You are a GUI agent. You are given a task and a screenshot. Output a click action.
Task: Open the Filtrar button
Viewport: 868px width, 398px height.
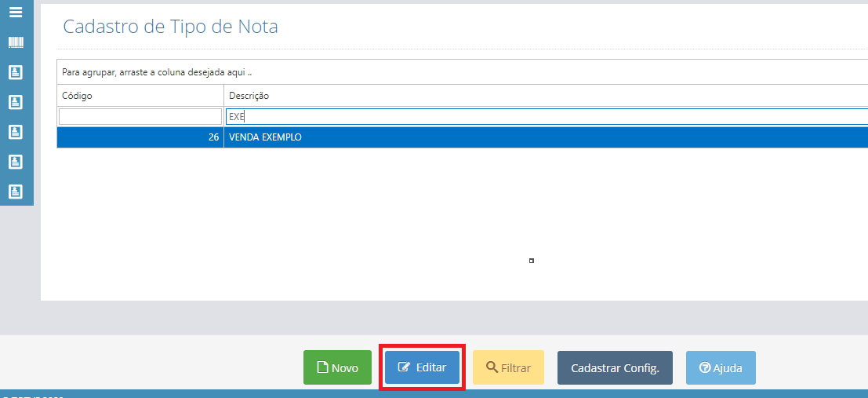click(508, 367)
